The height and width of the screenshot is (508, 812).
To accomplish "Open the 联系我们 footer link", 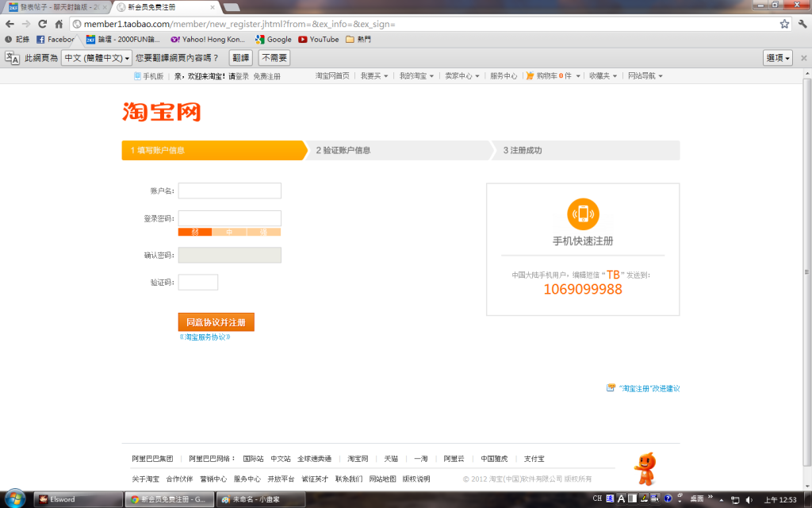I will 349,479.
